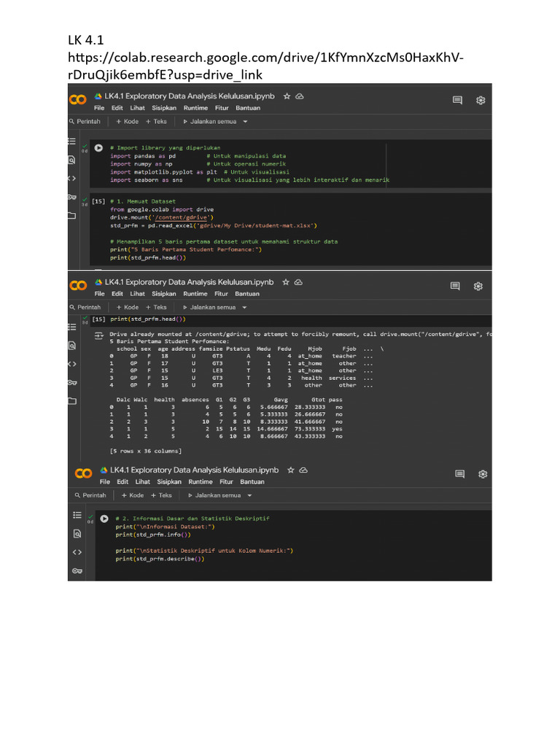Open code snippets icon beside Statistik Deskriptif cell
The width and height of the screenshot is (560, 747).
(77, 552)
